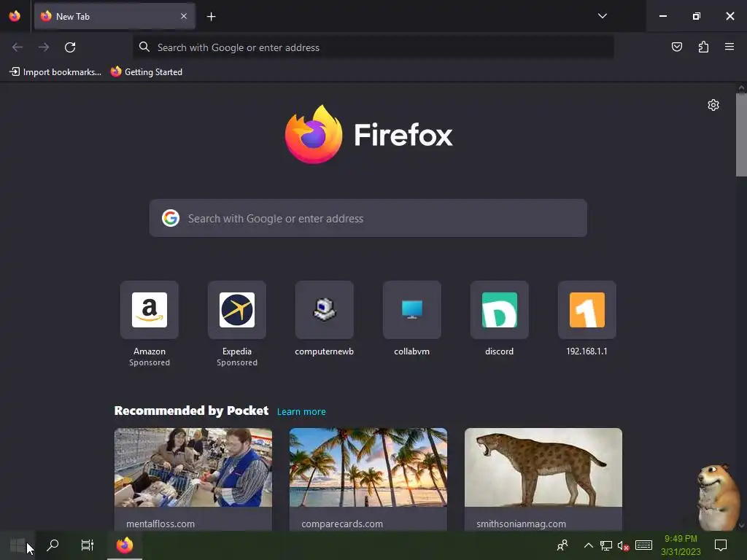747x560 pixels.
Task: Click the Sponsored label under Expedia
Action: 237,363
